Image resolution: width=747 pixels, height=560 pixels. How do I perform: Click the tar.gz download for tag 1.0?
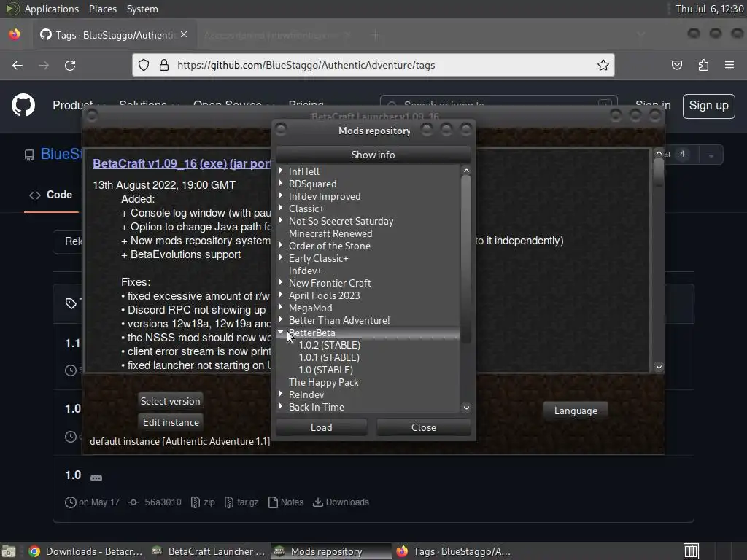pyautogui.click(x=241, y=502)
